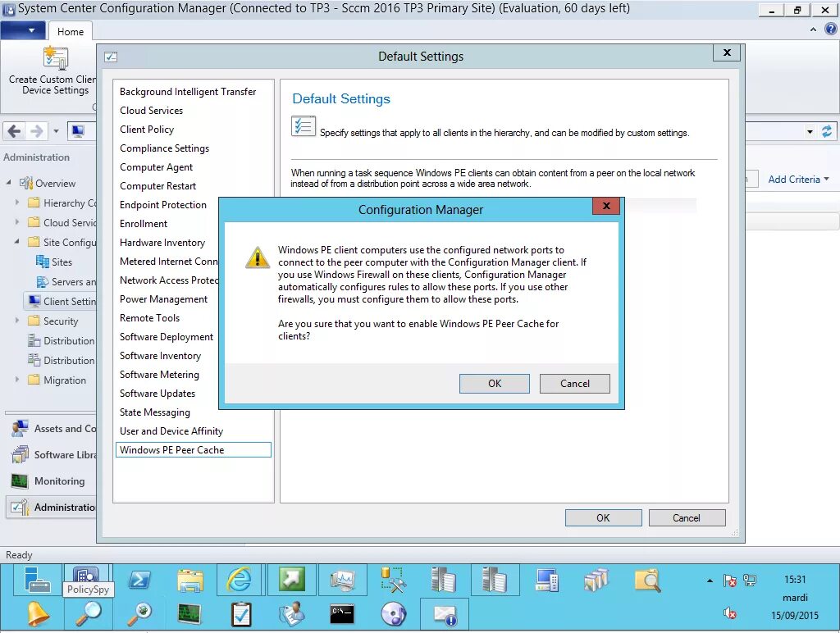Select Servers and Site System Roles item
Viewport: 840px width, 633px height.
click(66, 282)
